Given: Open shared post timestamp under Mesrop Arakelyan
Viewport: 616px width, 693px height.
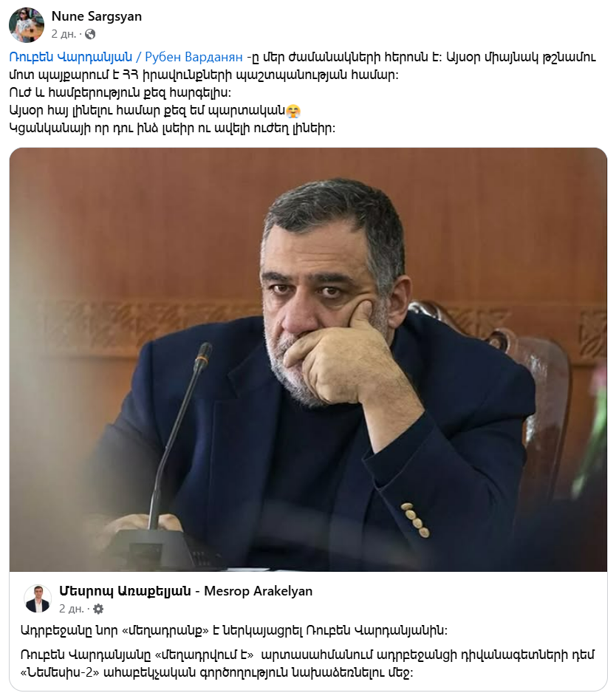Looking at the screenshot, I should (71, 609).
